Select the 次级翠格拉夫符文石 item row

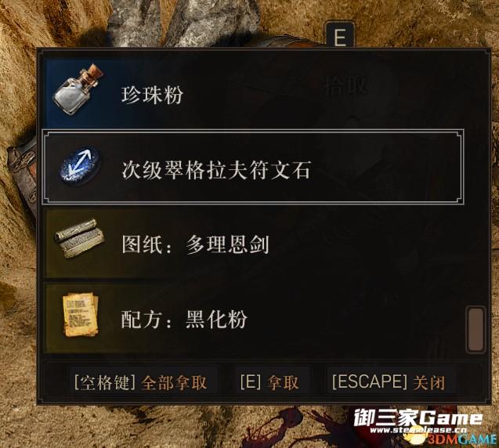point(253,166)
